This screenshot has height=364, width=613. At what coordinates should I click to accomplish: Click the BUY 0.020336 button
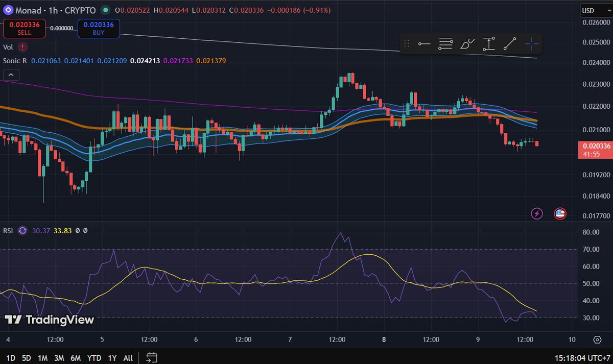click(99, 28)
